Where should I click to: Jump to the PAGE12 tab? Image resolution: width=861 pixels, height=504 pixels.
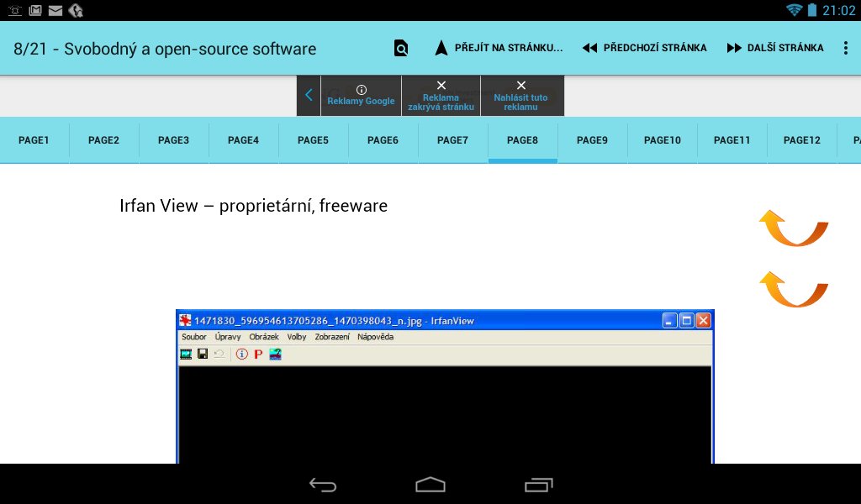(x=801, y=140)
